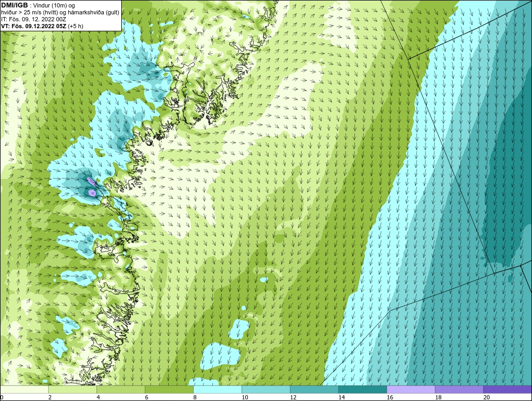Click the 'IT: Fös. 09. 12. 2022 00Z' line
The width and height of the screenshot is (532, 401).
33,19
